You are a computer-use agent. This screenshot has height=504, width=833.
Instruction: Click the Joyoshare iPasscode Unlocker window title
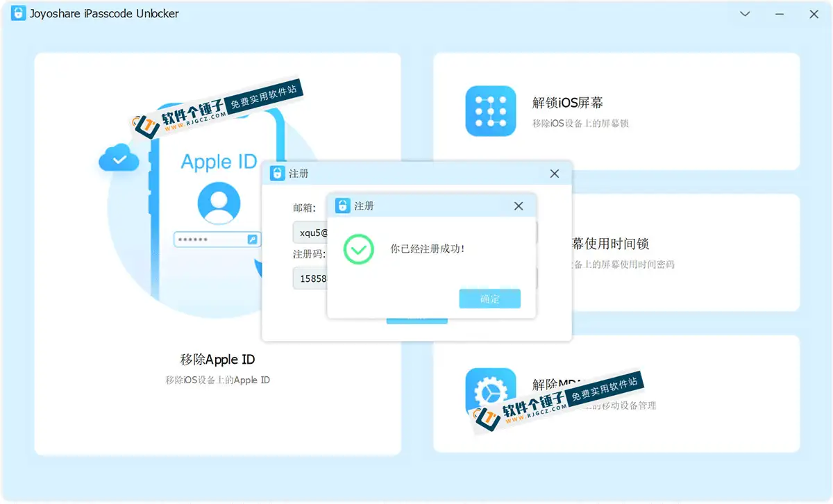105,13
